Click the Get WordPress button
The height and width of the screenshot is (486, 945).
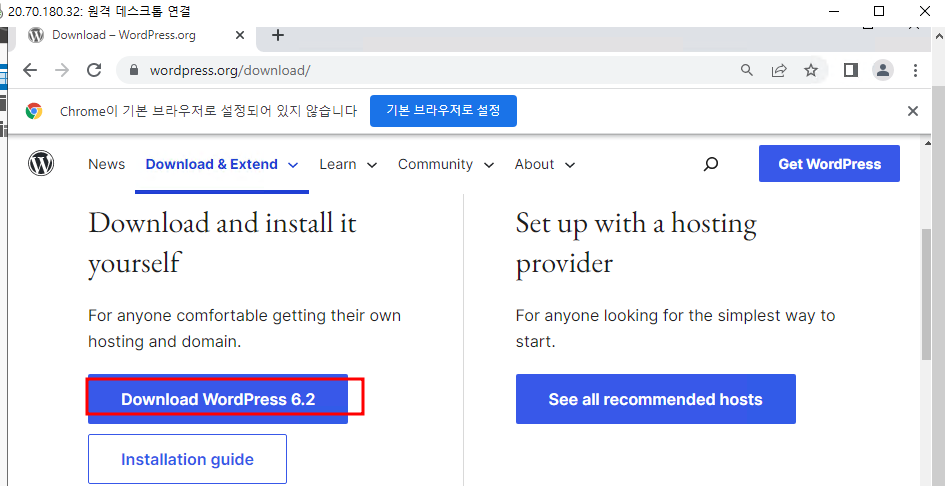(829, 163)
